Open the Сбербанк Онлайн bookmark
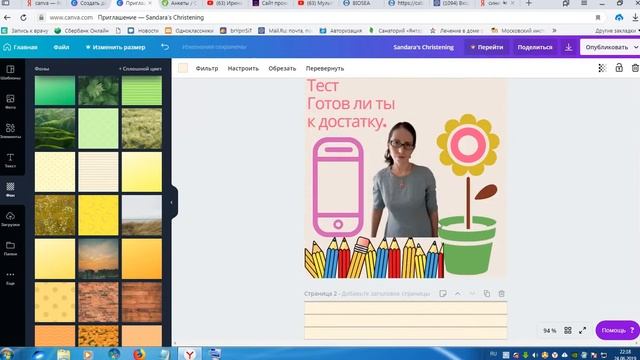Image resolution: width=640 pixels, height=360 pixels. (x=82, y=31)
